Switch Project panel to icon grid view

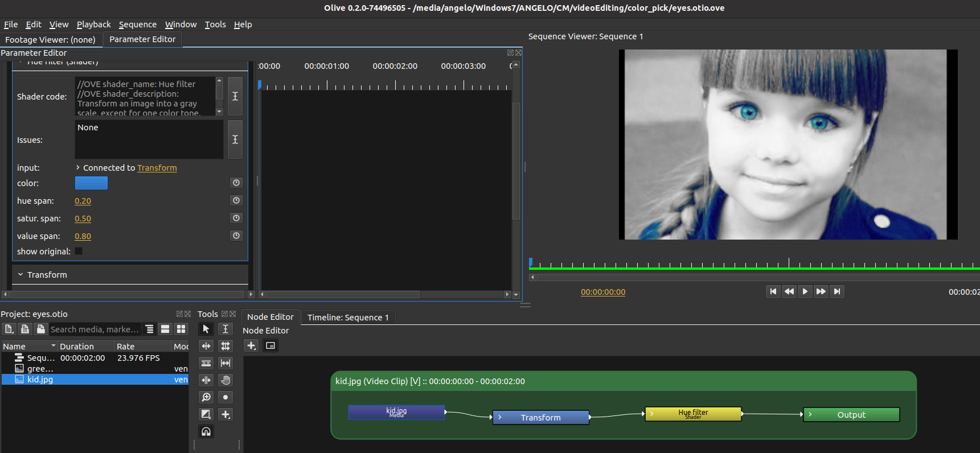[x=181, y=329]
